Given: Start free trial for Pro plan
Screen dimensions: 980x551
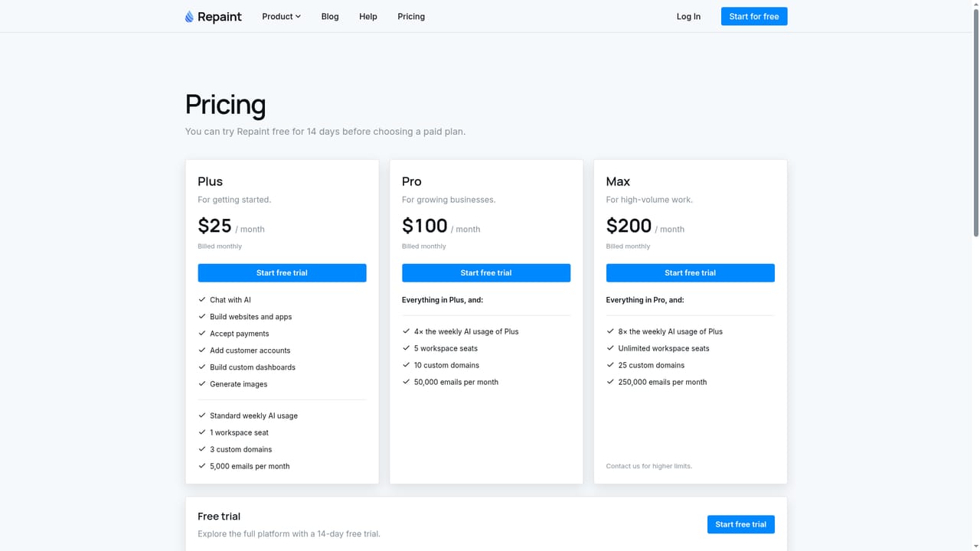Looking at the screenshot, I should 486,272.
